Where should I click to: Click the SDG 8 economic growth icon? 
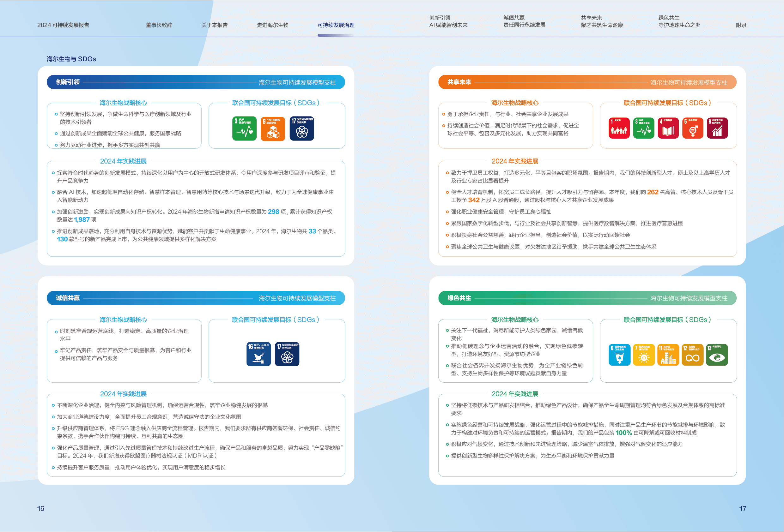[717, 128]
